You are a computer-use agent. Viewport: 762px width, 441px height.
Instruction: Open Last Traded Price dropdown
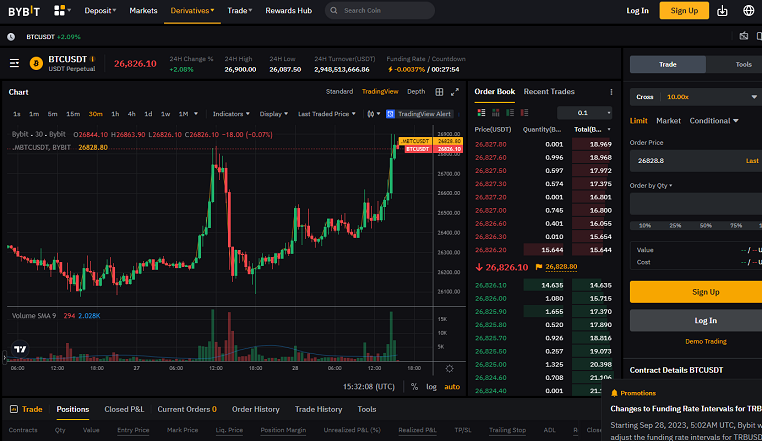coord(327,114)
